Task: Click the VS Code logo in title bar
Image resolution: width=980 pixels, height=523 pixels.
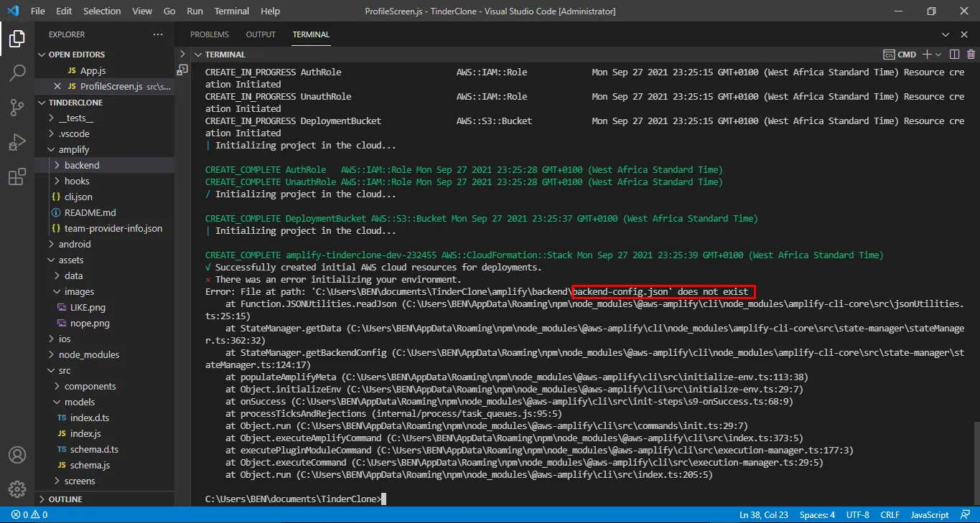Action: [13, 11]
